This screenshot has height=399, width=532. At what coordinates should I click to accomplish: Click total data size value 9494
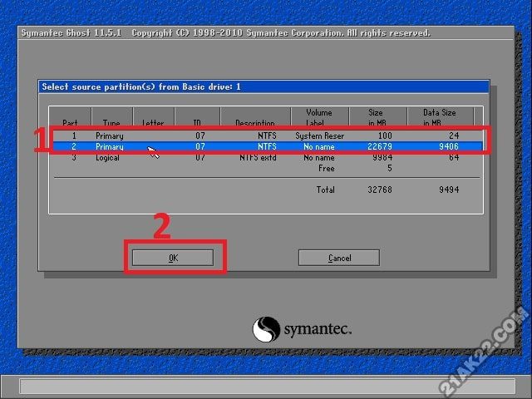point(449,190)
